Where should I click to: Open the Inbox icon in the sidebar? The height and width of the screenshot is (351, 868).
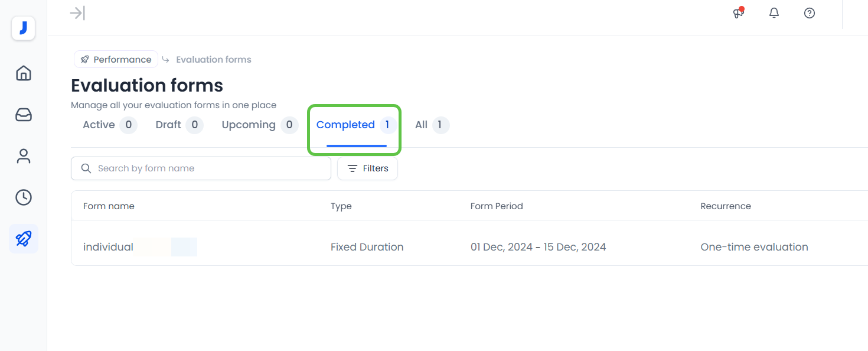click(x=23, y=115)
